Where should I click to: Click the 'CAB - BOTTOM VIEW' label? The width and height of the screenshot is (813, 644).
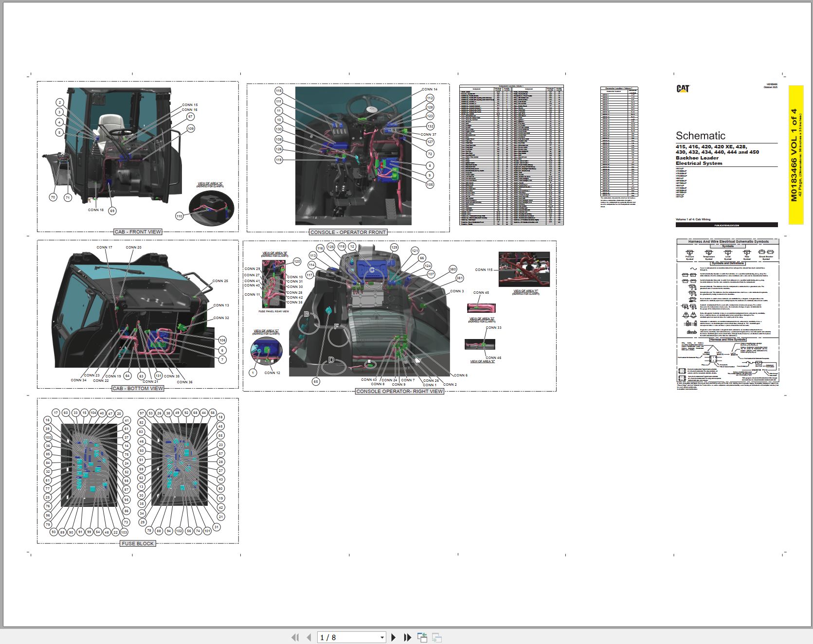[x=138, y=389]
